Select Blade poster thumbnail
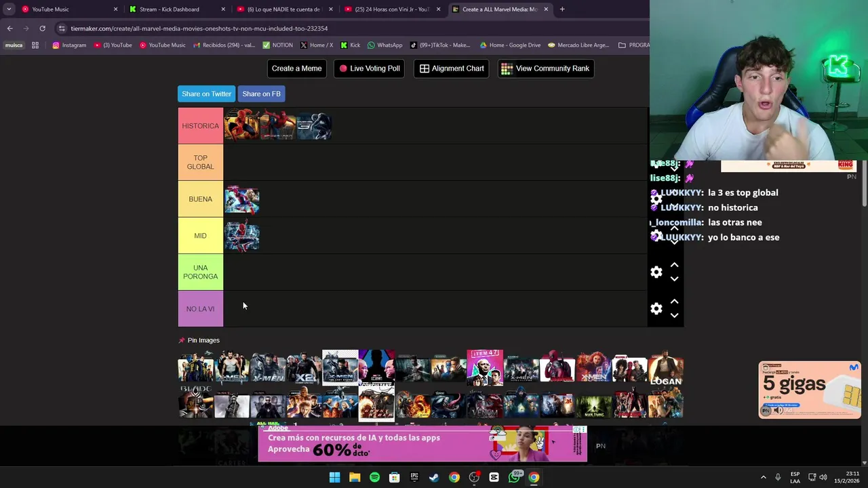This screenshot has width=868, height=488. [x=196, y=403]
